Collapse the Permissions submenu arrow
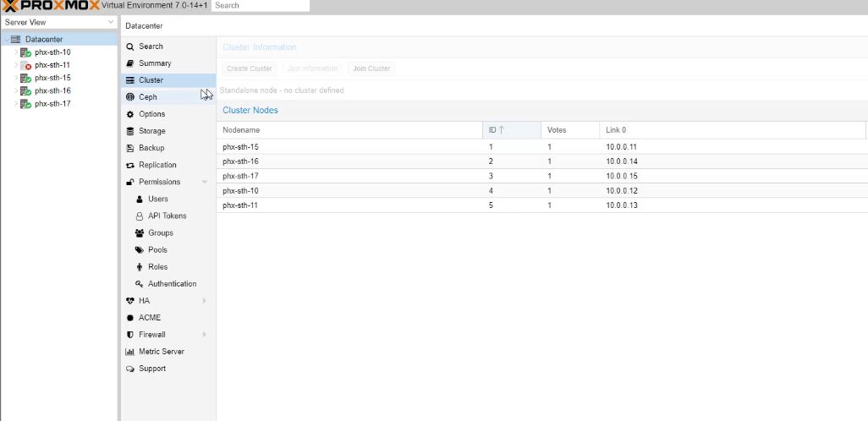This screenshot has height=421, width=868. point(204,182)
